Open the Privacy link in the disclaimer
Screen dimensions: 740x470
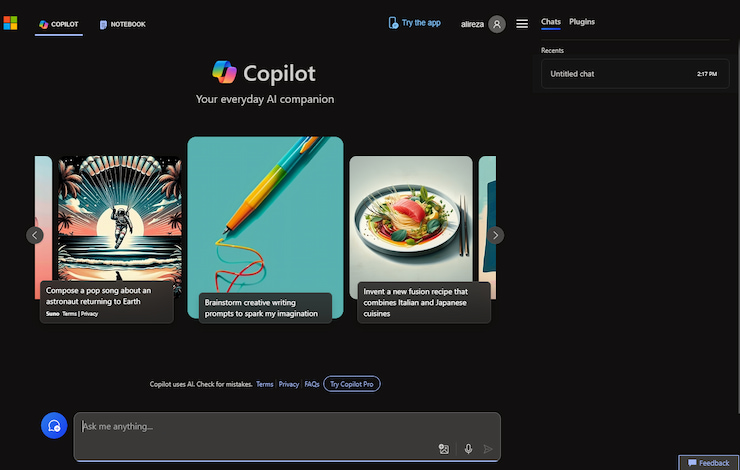point(288,384)
